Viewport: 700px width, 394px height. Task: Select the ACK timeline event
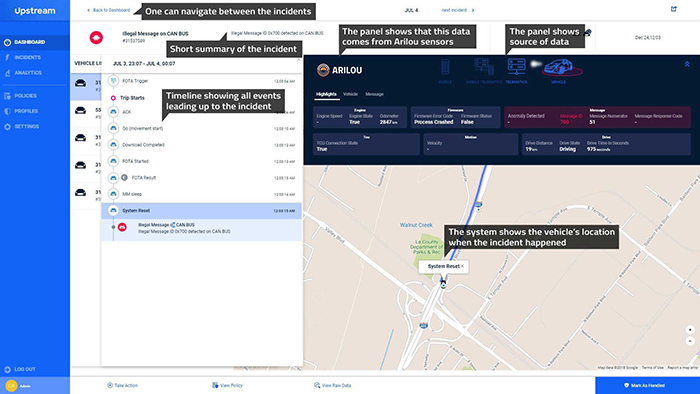click(202, 112)
